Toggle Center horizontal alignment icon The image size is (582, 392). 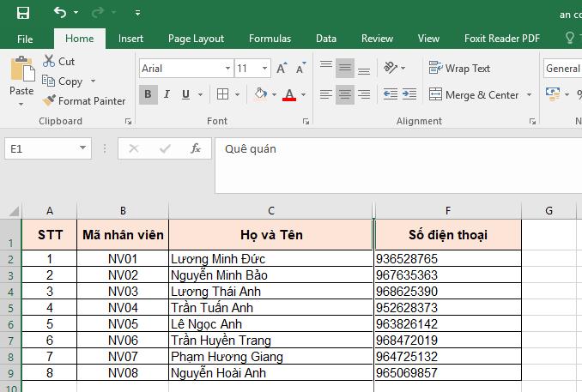point(345,94)
